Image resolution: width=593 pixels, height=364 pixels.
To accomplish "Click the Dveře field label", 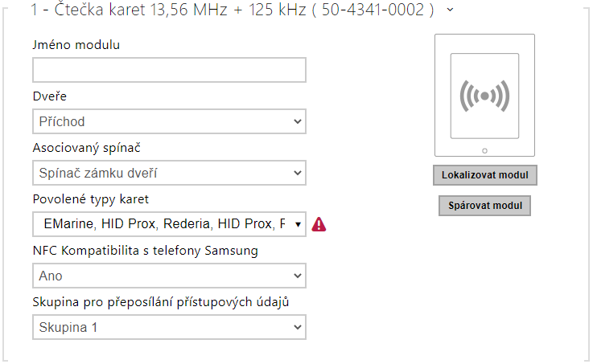I will pos(50,96).
